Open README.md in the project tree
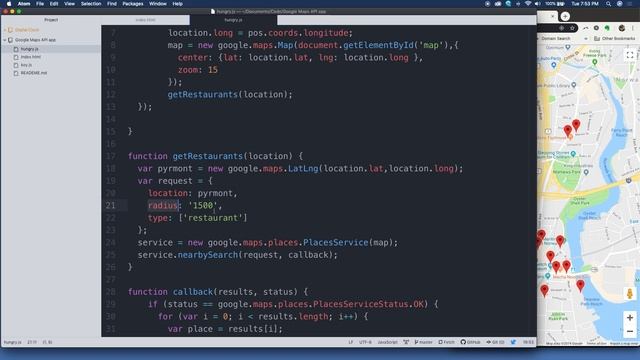Viewport: 640px width, 360px height. point(34,73)
